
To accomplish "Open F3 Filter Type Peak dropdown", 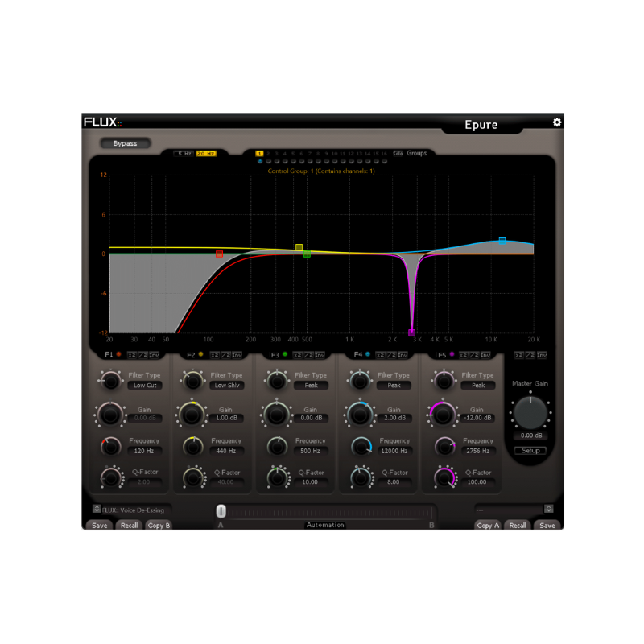I will click(311, 386).
